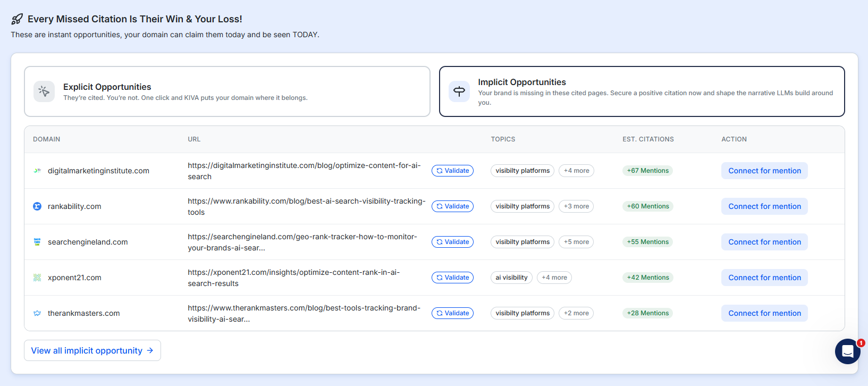Click the EST. CITATIONS column header
Viewport: 868px width, 386px height.
click(648, 139)
